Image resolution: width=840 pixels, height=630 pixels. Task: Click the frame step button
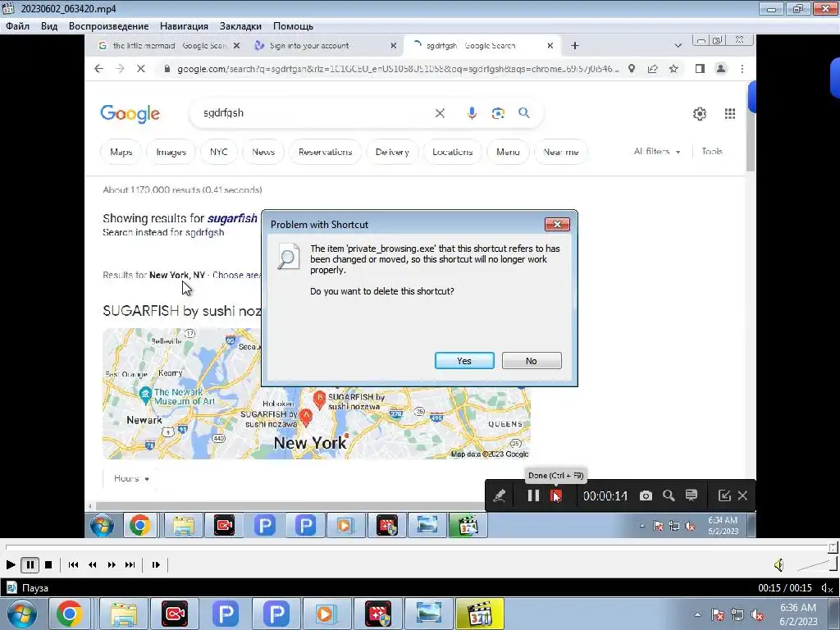click(x=156, y=564)
